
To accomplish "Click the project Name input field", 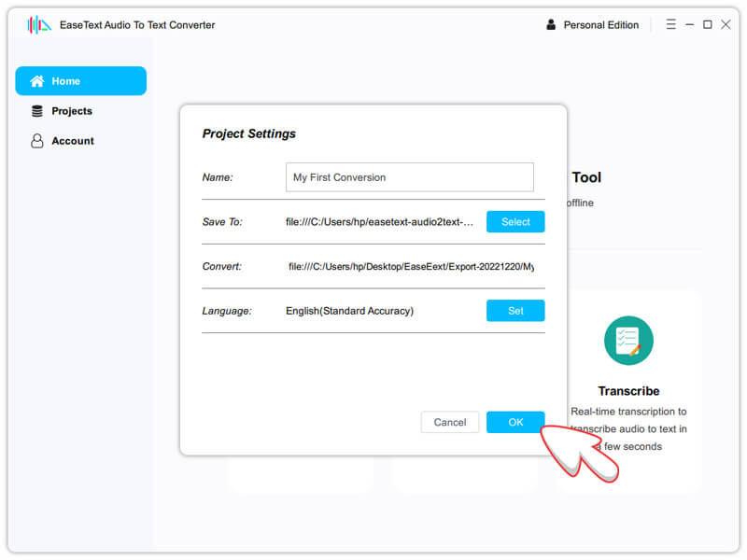I will 409,177.
